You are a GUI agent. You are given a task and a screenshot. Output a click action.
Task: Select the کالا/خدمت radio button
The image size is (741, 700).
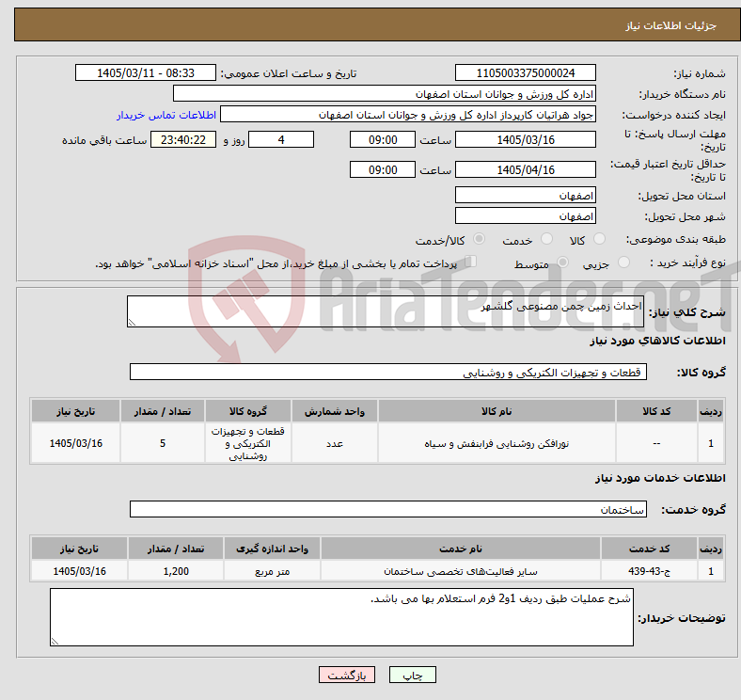click(x=479, y=239)
